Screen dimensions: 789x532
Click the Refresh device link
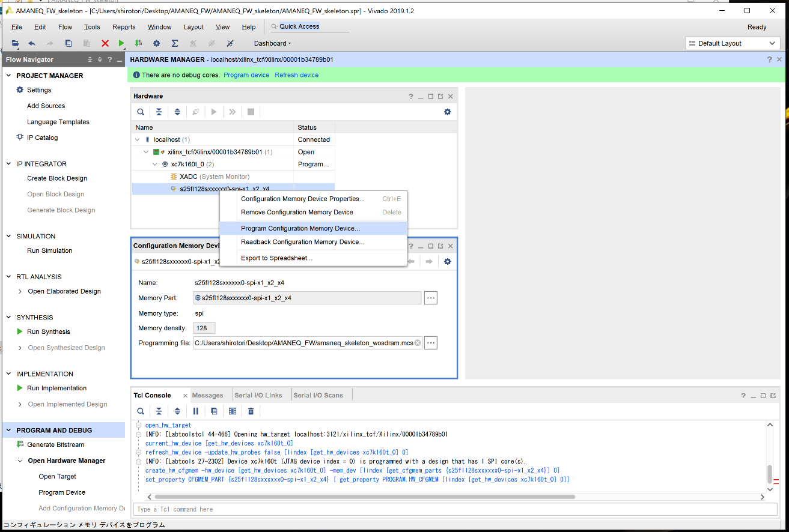click(296, 75)
